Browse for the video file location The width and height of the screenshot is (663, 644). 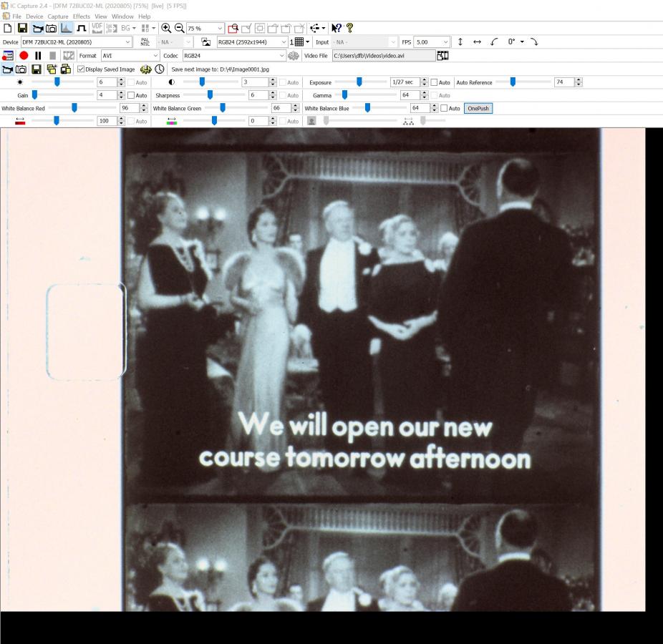(x=442, y=55)
